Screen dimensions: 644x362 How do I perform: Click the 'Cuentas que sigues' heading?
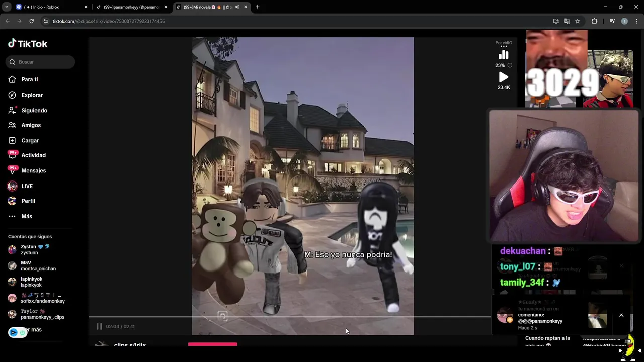[30, 237]
